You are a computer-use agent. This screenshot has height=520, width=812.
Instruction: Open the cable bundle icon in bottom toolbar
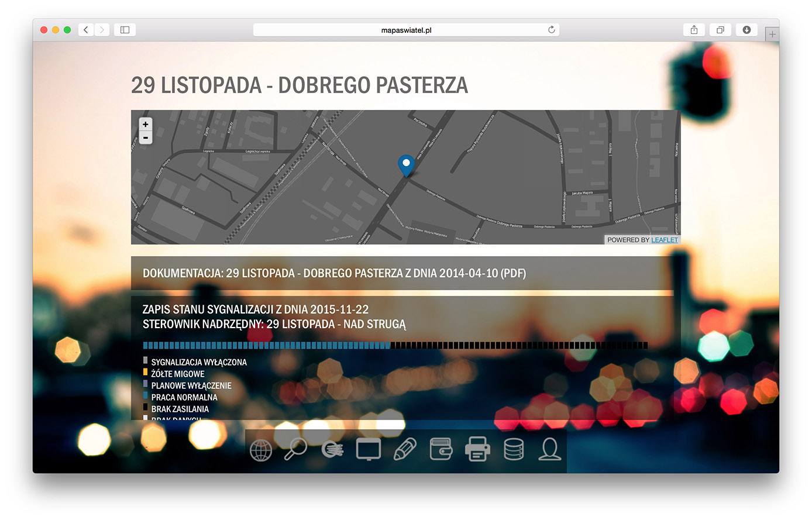[333, 449]
